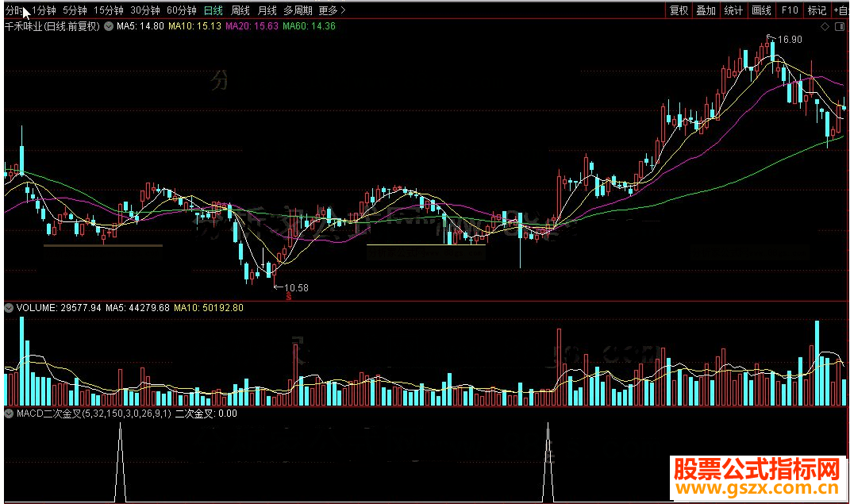850x504 pixels.
Task: Switch to the 5分钟 period tab
Action: pos(75,10)
